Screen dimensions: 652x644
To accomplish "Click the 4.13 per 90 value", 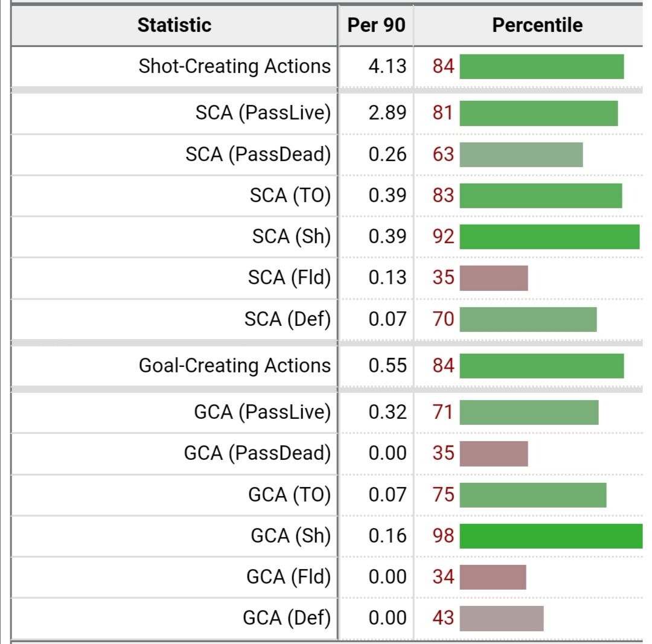I will pos(388,66).
